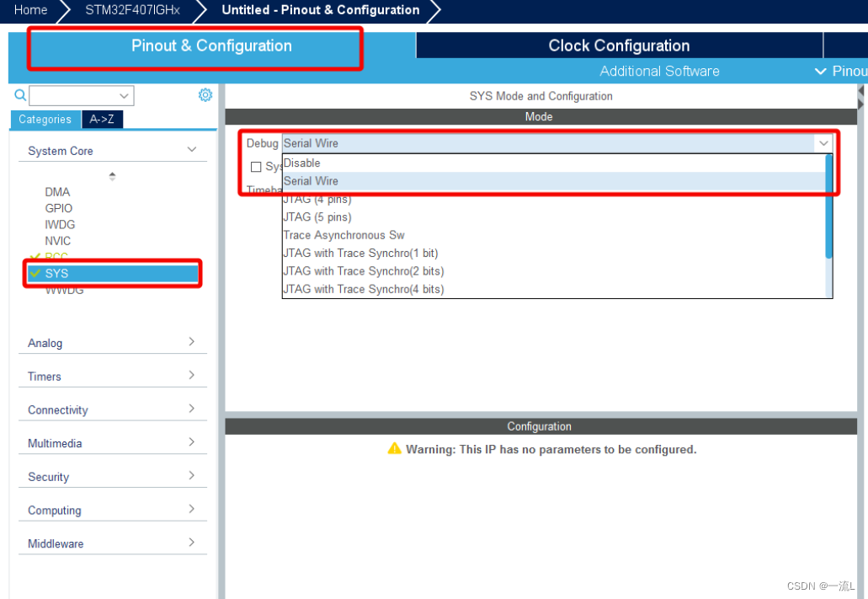Expand the Timers category
868x599 pixels.
coord(192,375)
